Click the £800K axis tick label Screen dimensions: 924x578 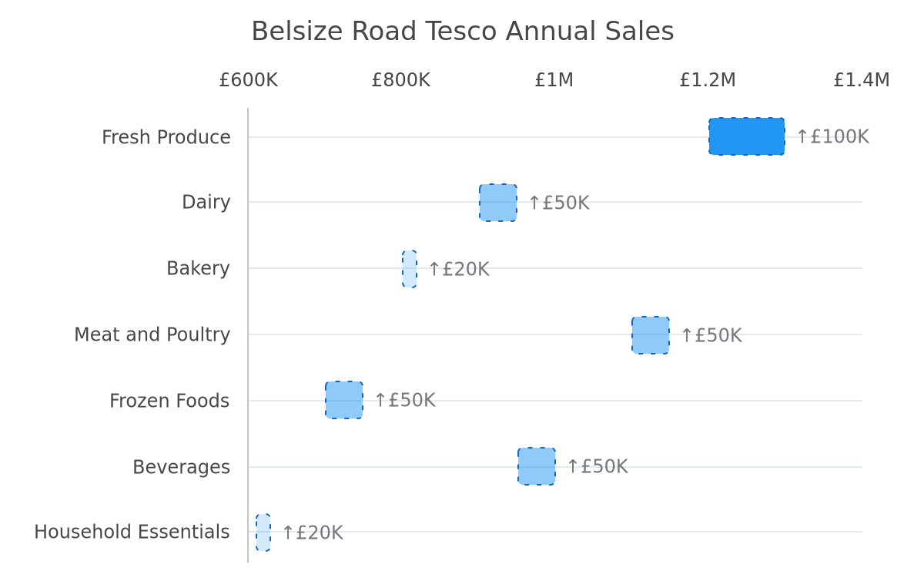pos(401,80)
